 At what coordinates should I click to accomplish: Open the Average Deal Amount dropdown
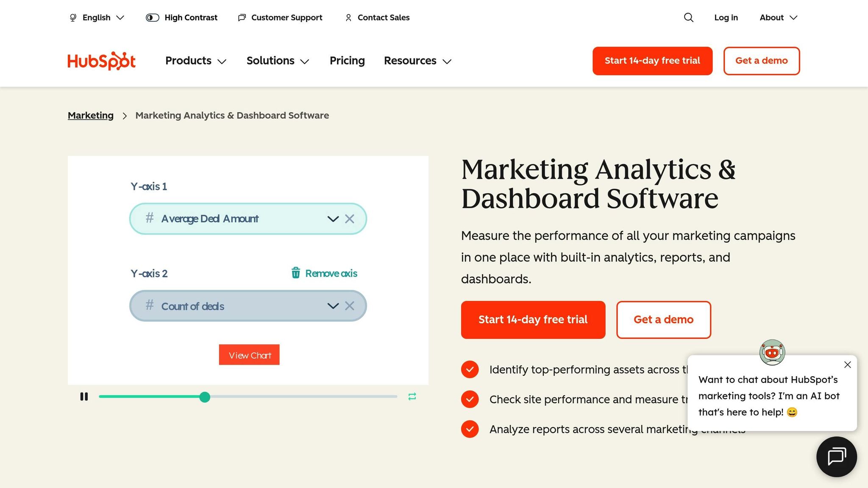(332, 219)
